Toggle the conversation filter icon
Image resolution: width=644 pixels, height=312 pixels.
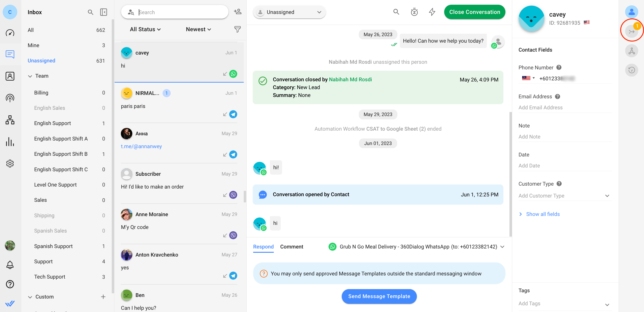coord(237,29)
